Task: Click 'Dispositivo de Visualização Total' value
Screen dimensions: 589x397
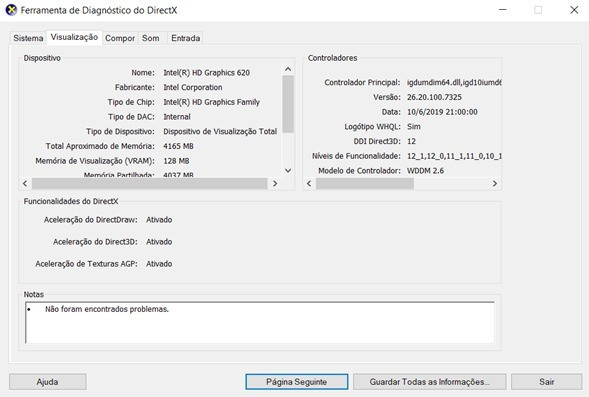Action: (x=220, y=131)
